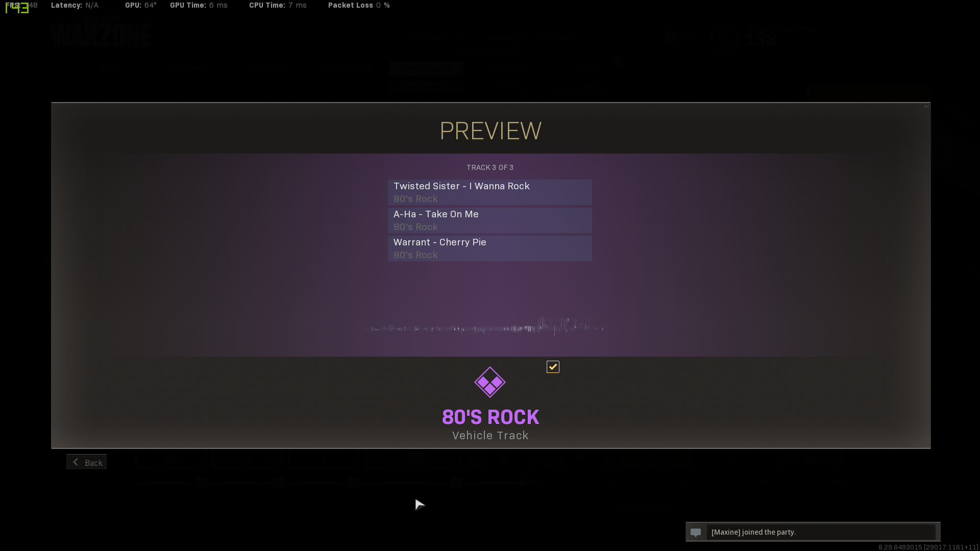980x551 pixels.
Task: Select the A-Ha - Take On Me track
Action: click(490, 220)
